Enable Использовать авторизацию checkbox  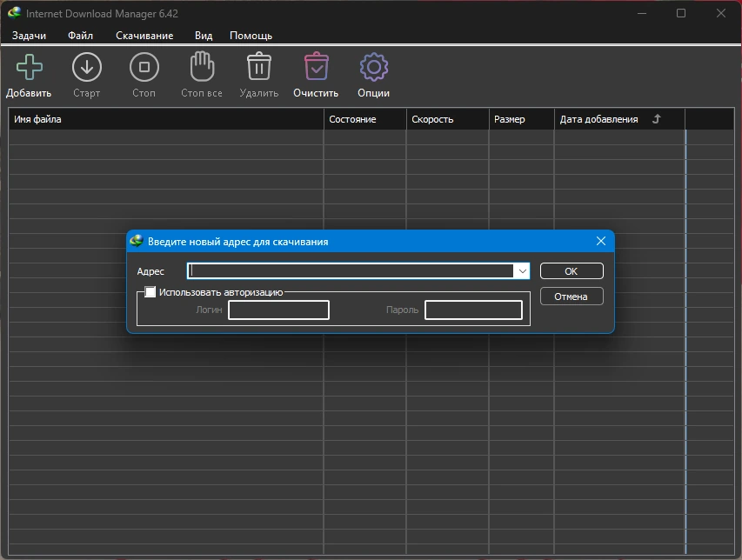(150, 292)
